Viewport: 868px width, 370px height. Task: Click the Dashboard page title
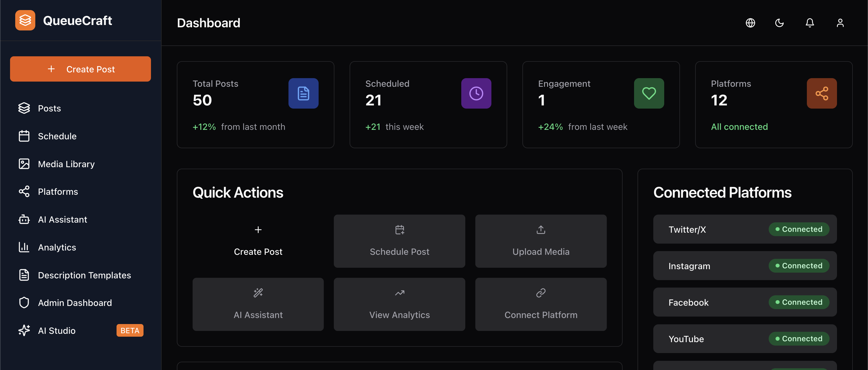tap(209, 23)
